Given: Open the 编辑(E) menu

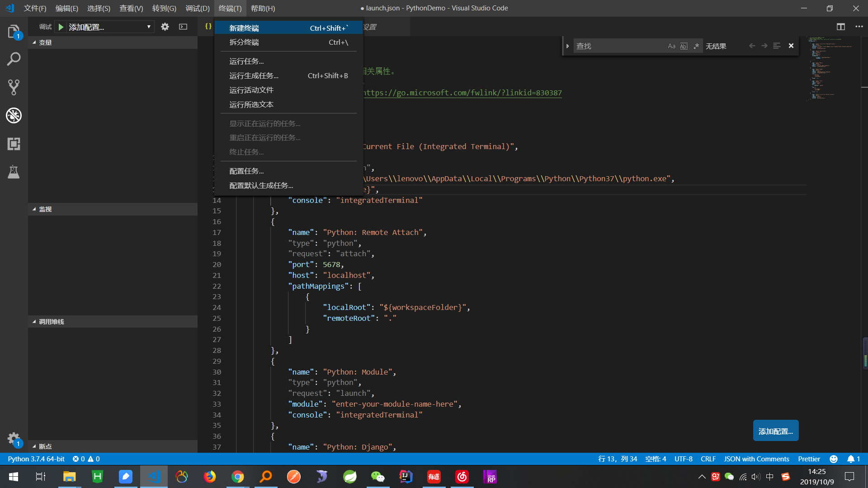Looking at the screenshot, I should coord(67,8).
